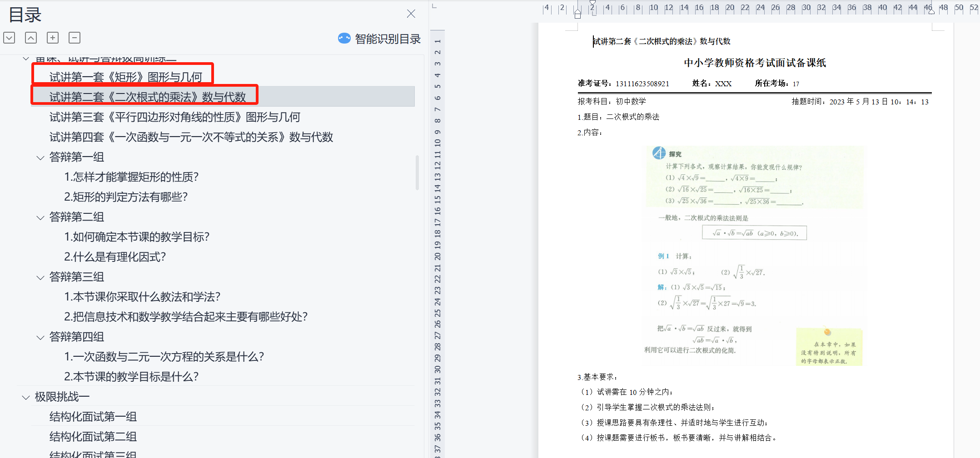Screen dimensions: 980x458
Task: Open 2.什么是有理化因式? outline entry
Action: [115, 257]
